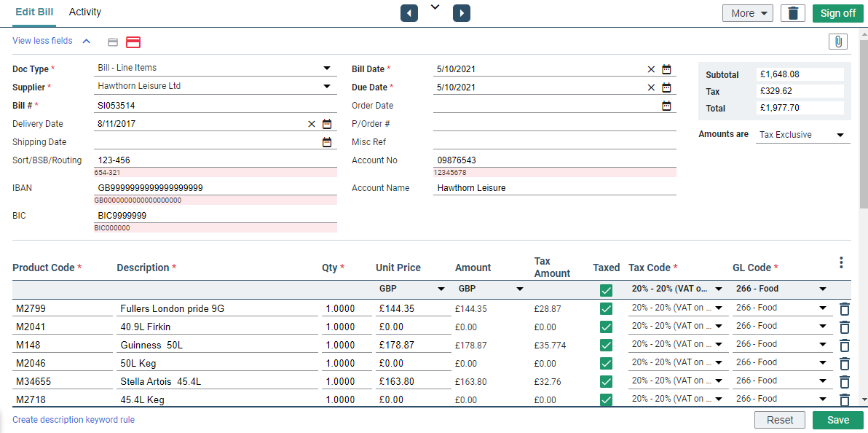Click the P/Order # input field

coord(555,124)
